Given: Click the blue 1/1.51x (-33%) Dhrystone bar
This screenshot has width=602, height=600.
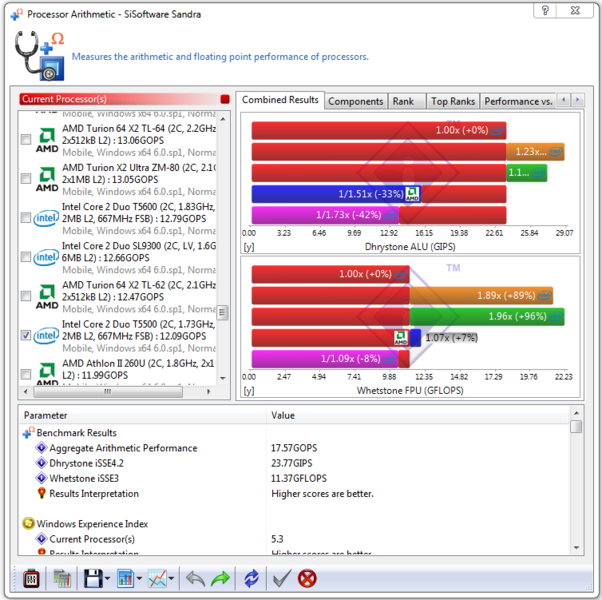Looking at the screenshot, I should point(336,194).
